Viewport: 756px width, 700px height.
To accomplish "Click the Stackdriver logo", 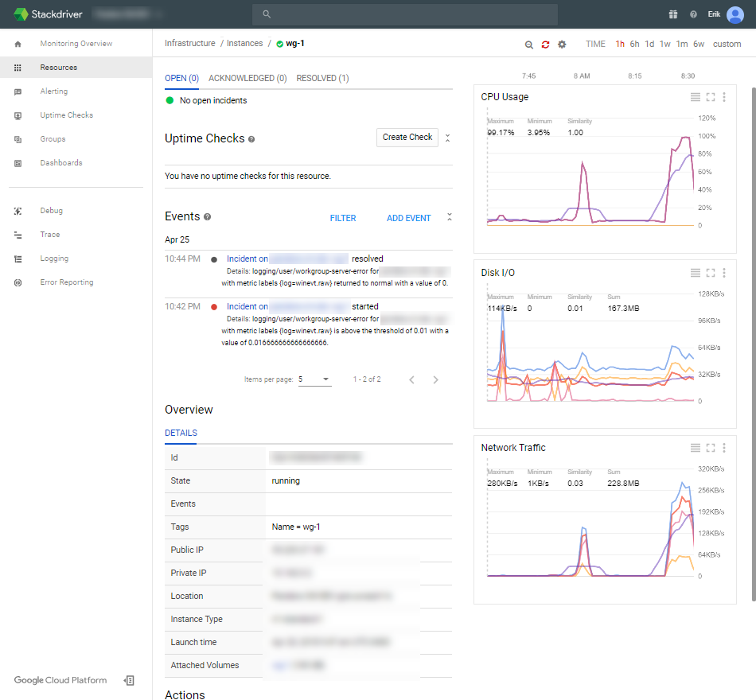I will [x=48, y=14].
